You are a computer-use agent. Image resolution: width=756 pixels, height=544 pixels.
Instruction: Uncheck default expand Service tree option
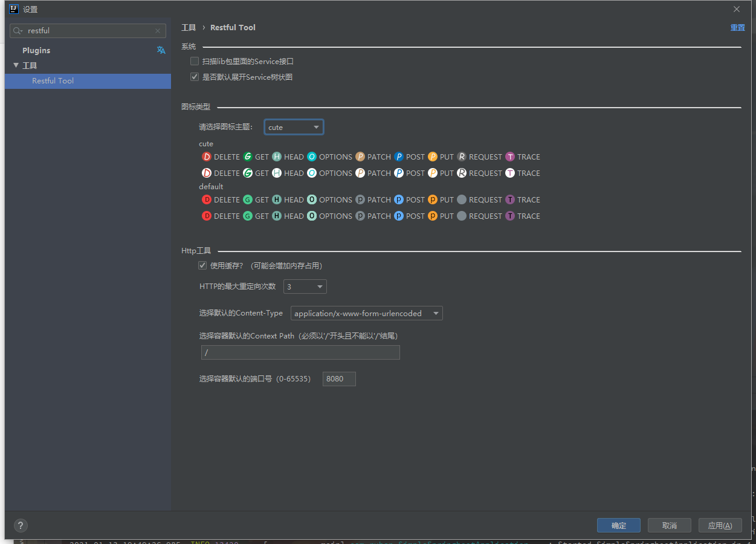(x=195, y=77)
